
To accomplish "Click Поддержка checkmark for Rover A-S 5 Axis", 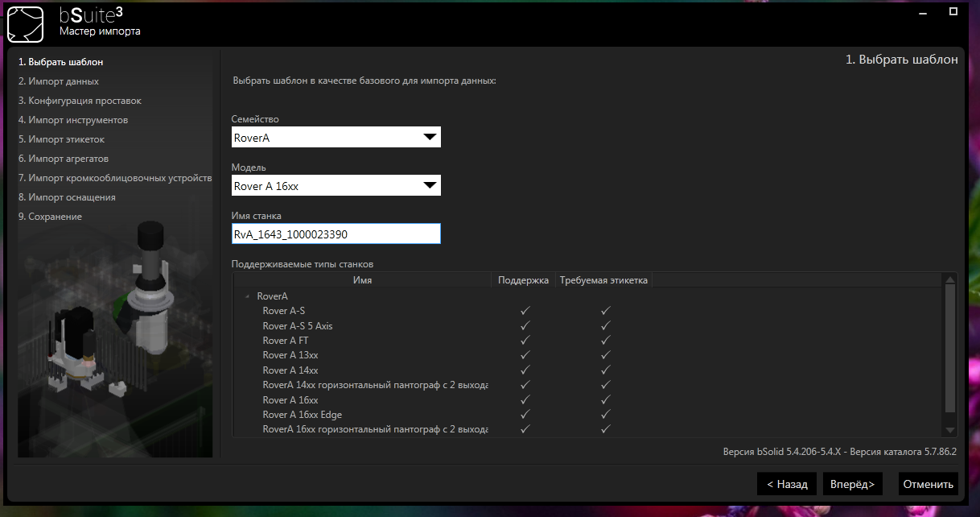I will [525, 326].
